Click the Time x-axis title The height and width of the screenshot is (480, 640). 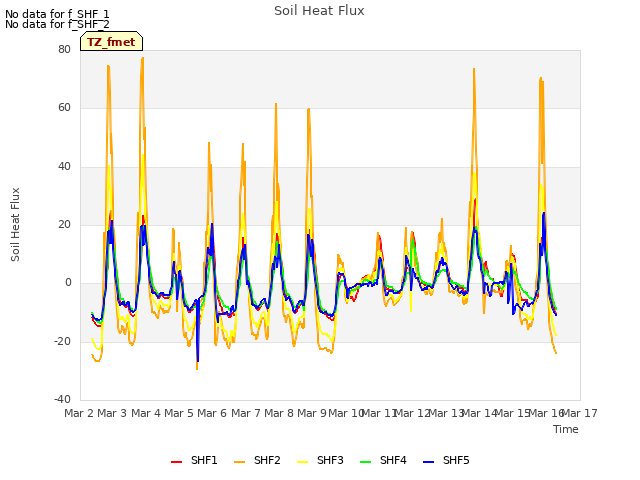(566, 429)
